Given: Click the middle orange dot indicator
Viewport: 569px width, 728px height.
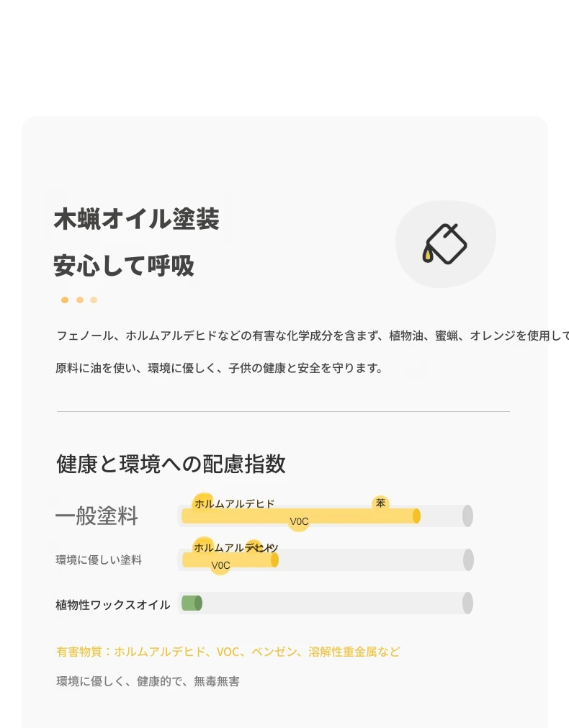Looking at the screenshot, I should (x=80, y=300).
